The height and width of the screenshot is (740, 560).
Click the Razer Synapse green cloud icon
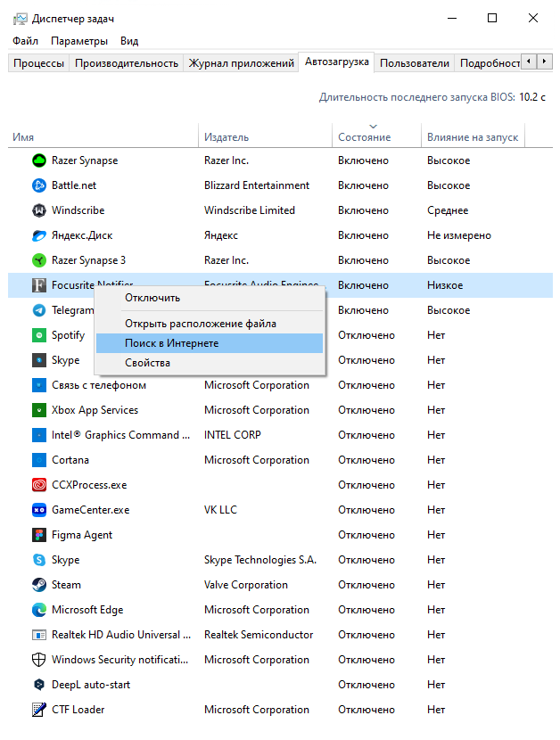39,160
